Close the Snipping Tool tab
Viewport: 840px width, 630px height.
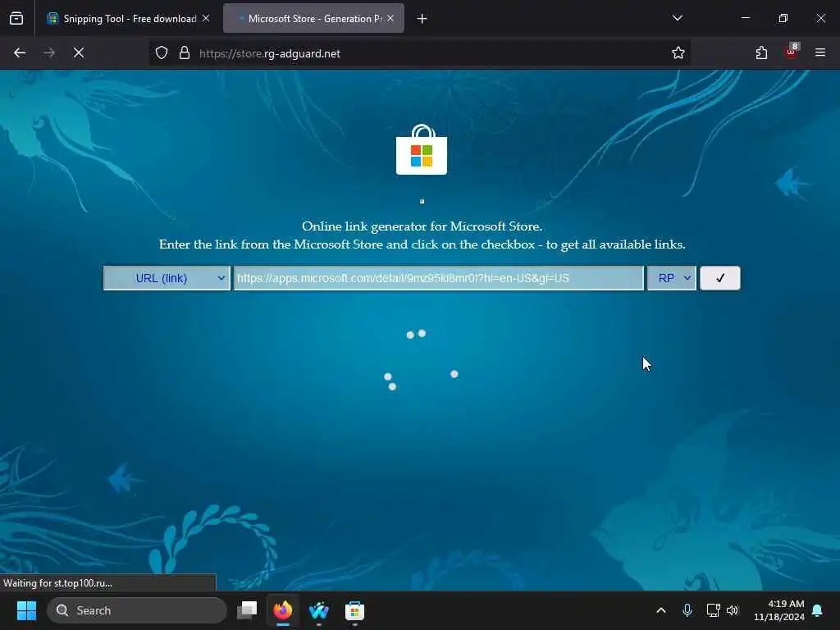(206, 18)
